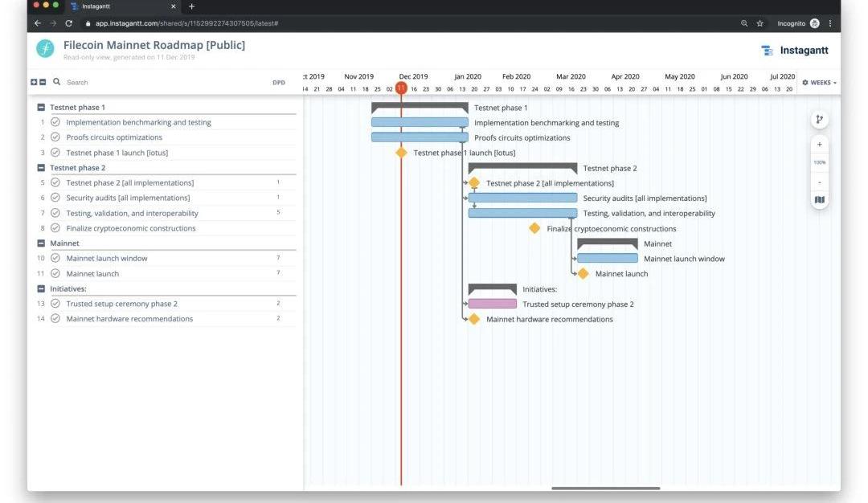Collapse the Testnet phase 1 section
868x503 pixels.
coord(41,107)
